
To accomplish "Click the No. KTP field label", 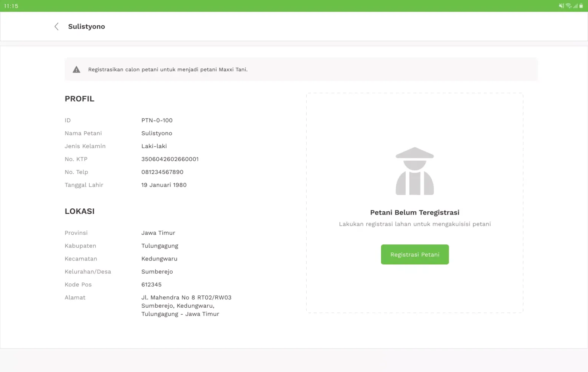I will point(76,159).
